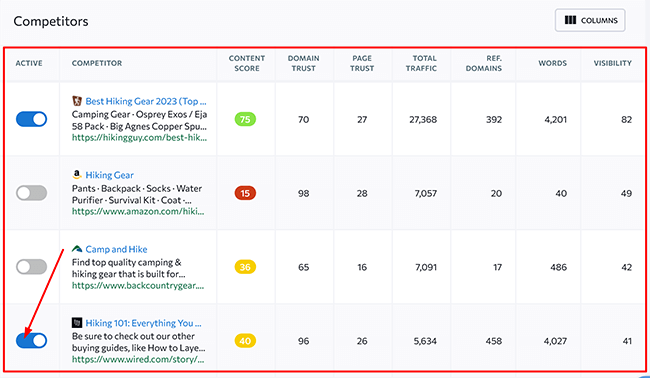Image resolution: width=650 pixels, height=378 pixels.
Task: Select the words value 486
Action: (x=558, y=267)
